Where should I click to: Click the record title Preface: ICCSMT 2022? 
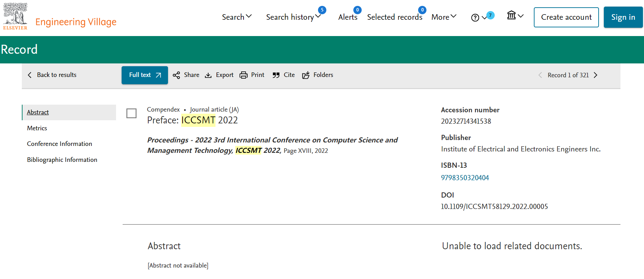pyautogui.click(x=193, y=120)
